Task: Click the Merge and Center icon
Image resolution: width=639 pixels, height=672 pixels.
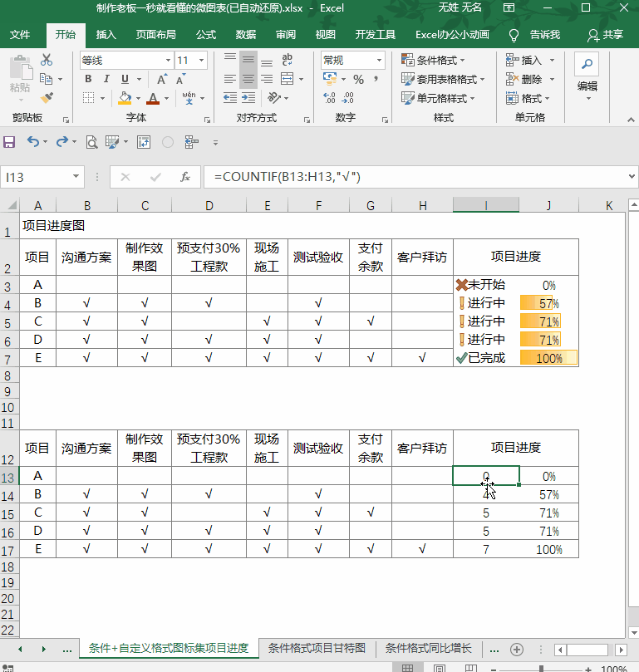Action: 287,79
